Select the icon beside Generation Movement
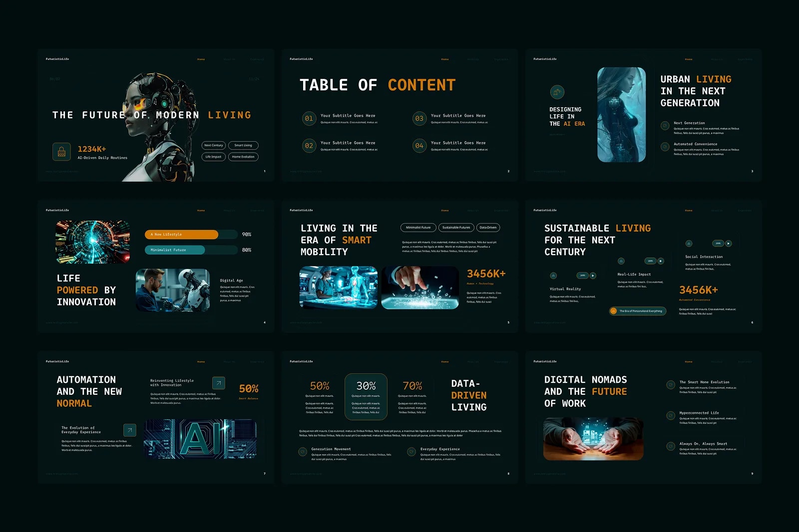The width and height of the screenshot is (799, 532). point(303,452)
